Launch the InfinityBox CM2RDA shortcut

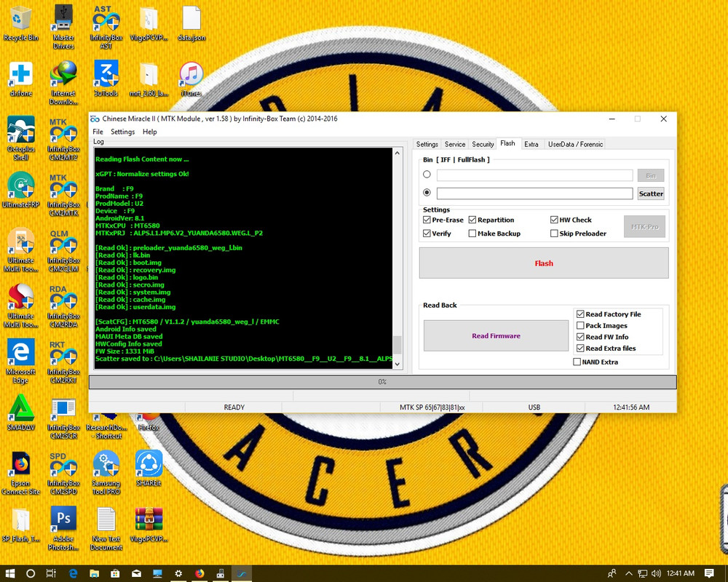click(x=63, y=306)
